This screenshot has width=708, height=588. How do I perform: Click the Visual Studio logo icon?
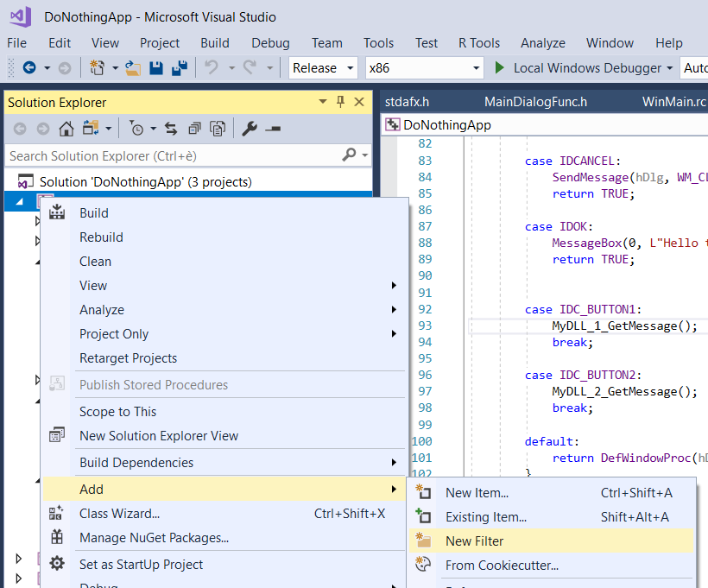click(x=21, y=17)
